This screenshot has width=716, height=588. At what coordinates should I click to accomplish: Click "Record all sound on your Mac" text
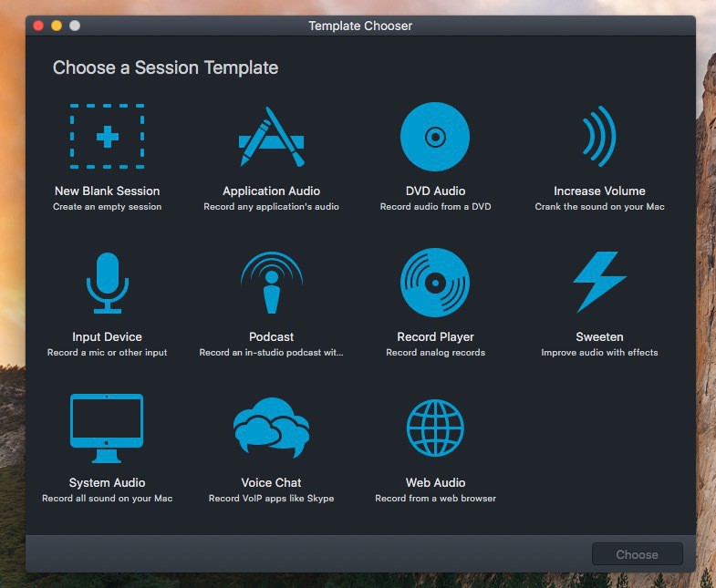point(108,499)
